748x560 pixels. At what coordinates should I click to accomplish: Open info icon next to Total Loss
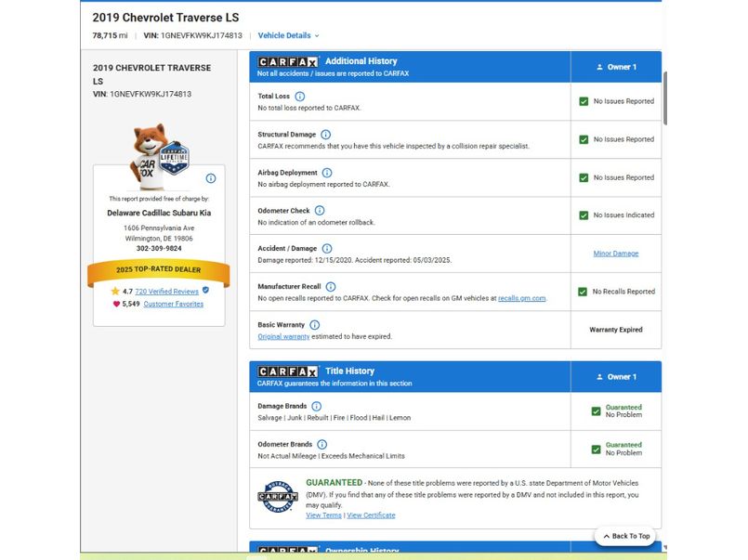(x=299, y=97)
